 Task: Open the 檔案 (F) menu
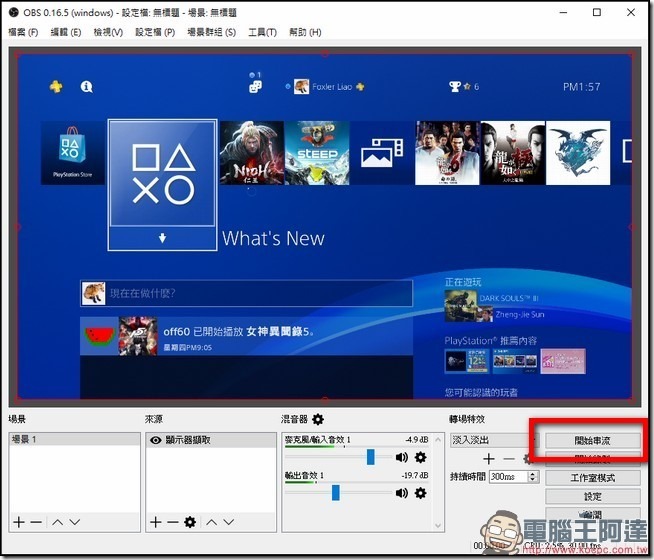(x=23, y=32)
